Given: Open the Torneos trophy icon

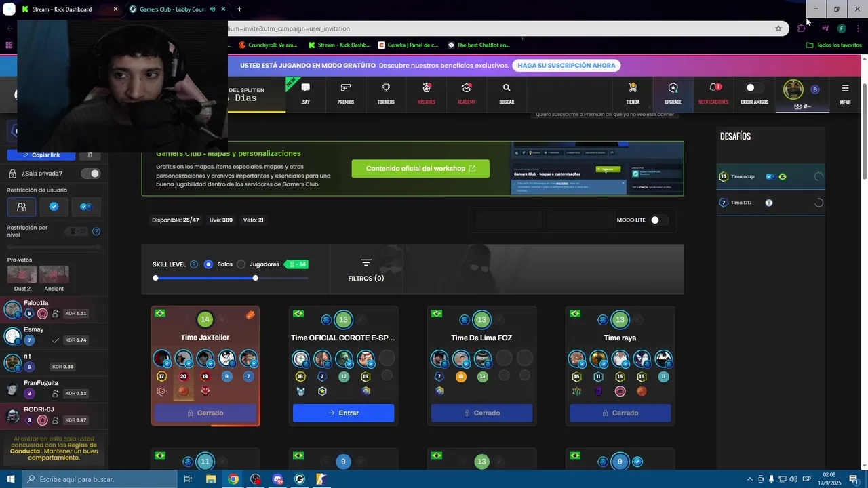Looking at the screenshot, I should pos(386,88).
